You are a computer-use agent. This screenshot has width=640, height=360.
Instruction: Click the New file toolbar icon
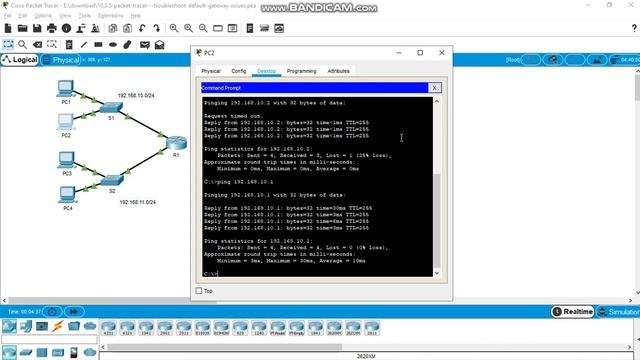pyautogui.click(x=8, y=28)
